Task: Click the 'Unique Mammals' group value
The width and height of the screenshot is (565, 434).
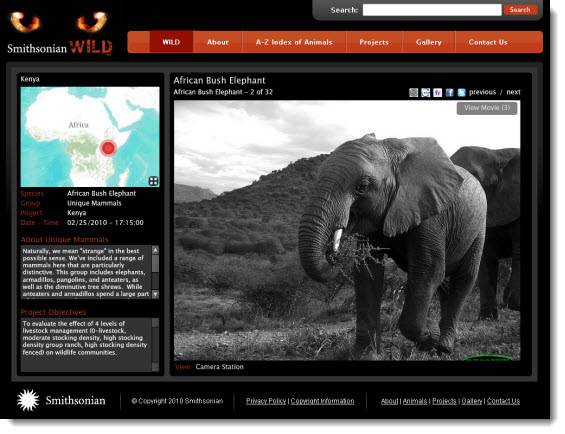Action: (x=94, y=203)
